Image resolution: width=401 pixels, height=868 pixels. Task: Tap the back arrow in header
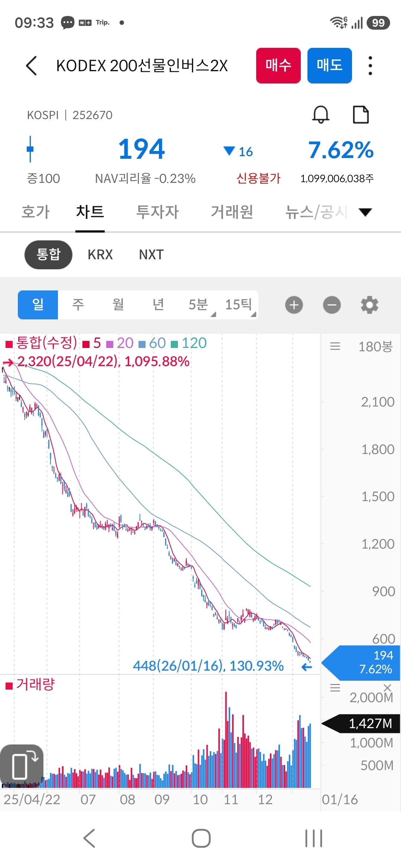(x=32, y=66)
